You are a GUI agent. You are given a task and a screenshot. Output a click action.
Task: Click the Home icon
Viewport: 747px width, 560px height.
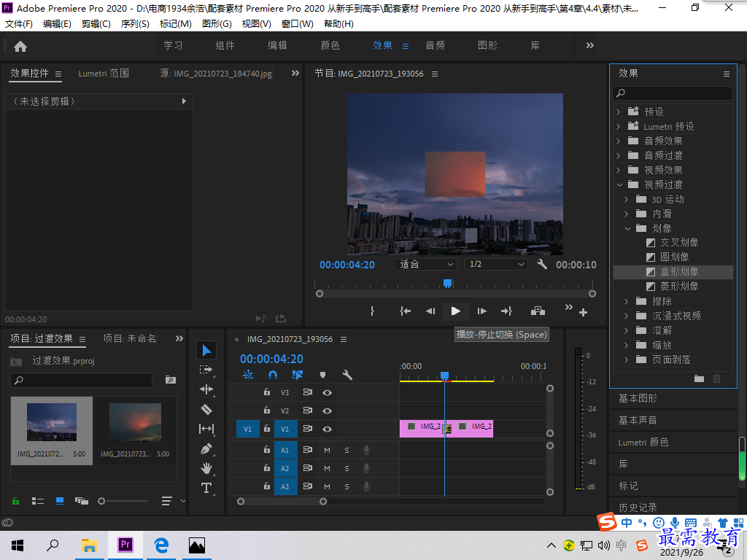point(20,46)
